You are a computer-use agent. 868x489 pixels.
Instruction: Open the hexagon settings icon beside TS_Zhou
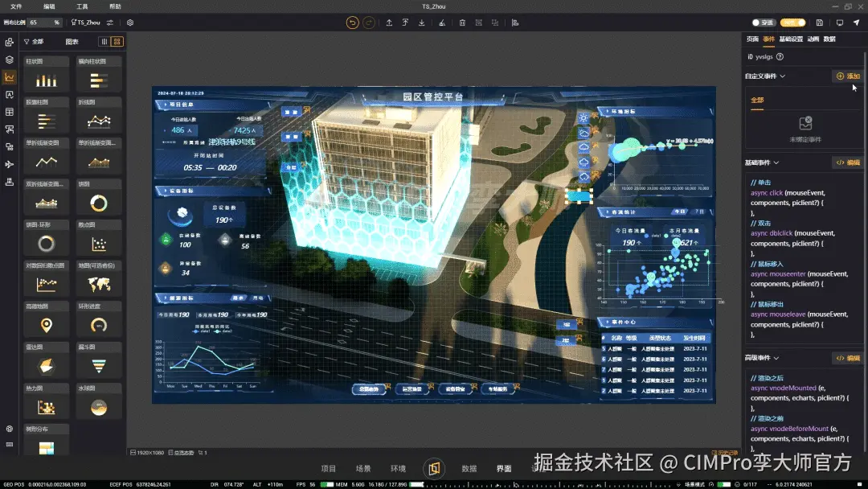(x=130, y=23)
